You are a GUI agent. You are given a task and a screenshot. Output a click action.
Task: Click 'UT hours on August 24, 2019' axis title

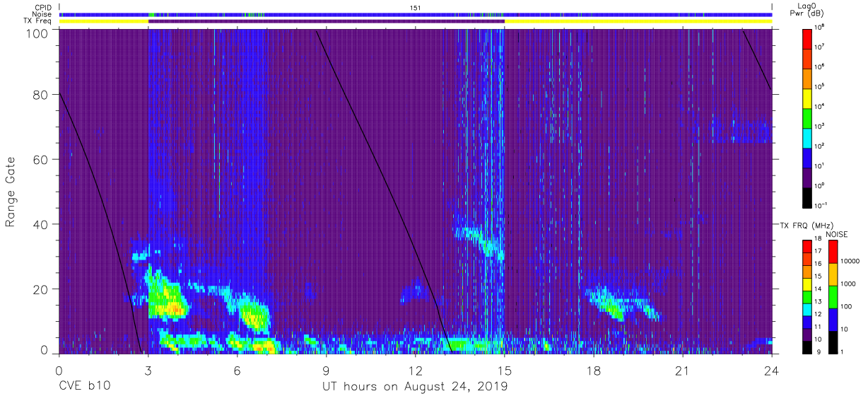(415, 387)
